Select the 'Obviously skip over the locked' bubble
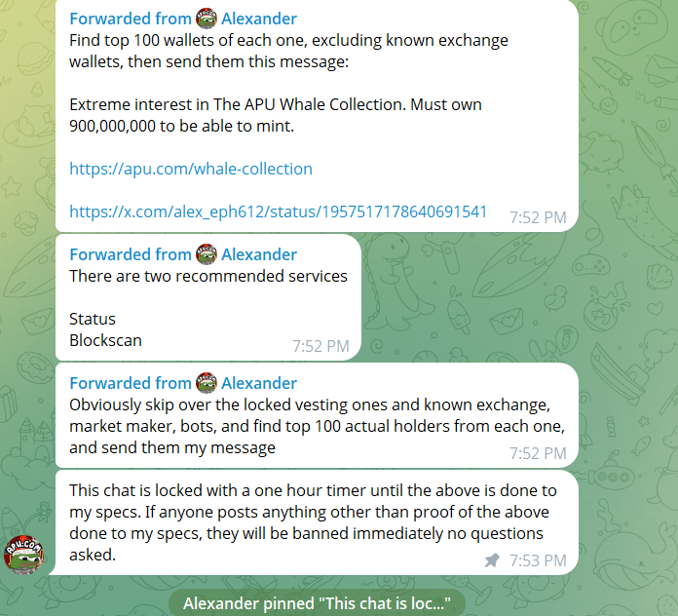 pos(317,415)
